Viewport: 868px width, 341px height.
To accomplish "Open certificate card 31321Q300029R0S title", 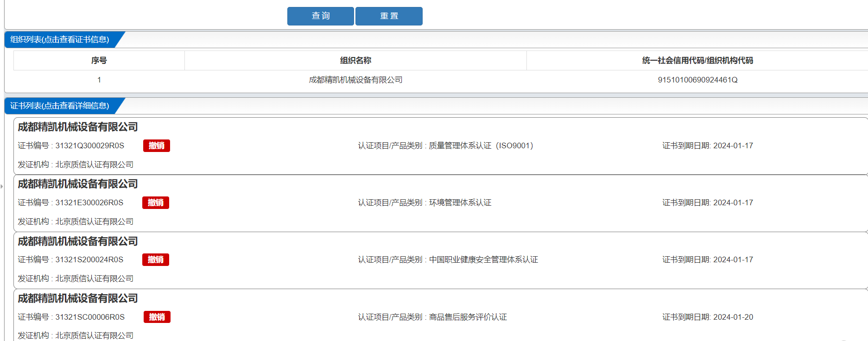I will tap(78, 127).
